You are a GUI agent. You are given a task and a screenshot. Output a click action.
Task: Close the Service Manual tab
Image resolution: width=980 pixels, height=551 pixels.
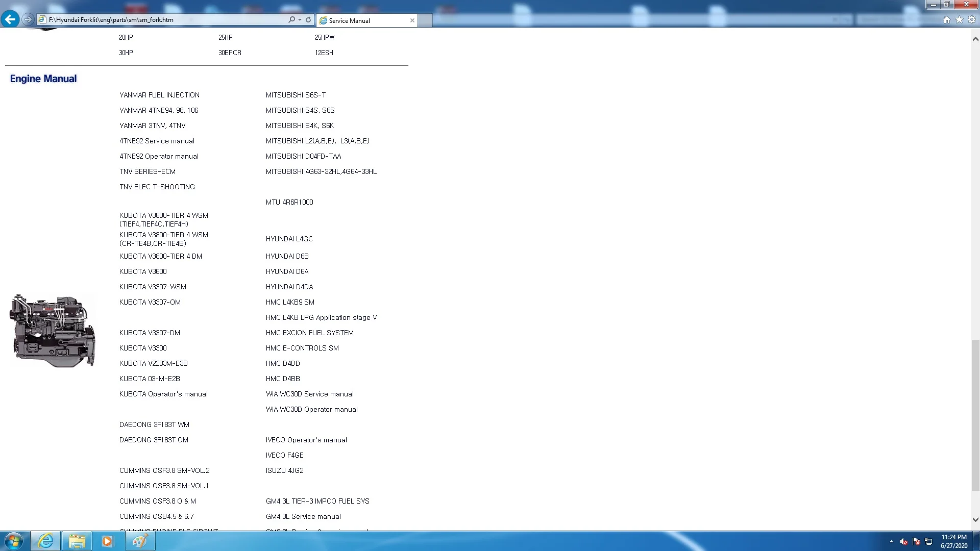(412, 20)
